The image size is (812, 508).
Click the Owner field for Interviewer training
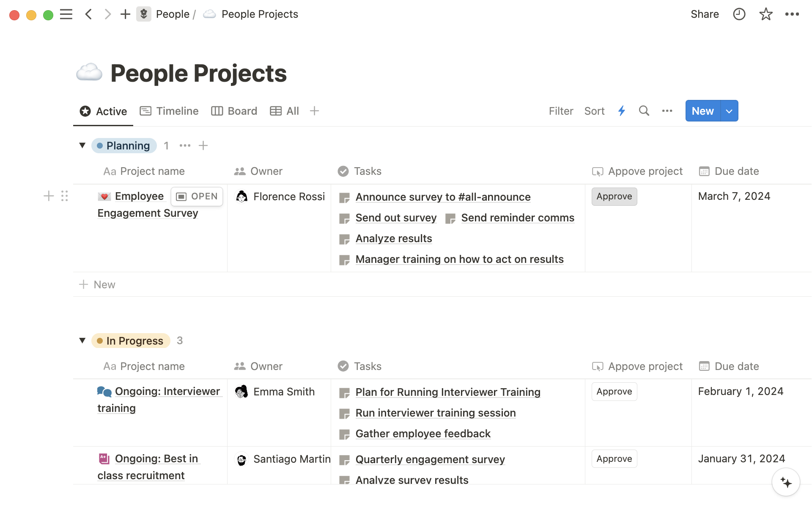coord(283,391)
